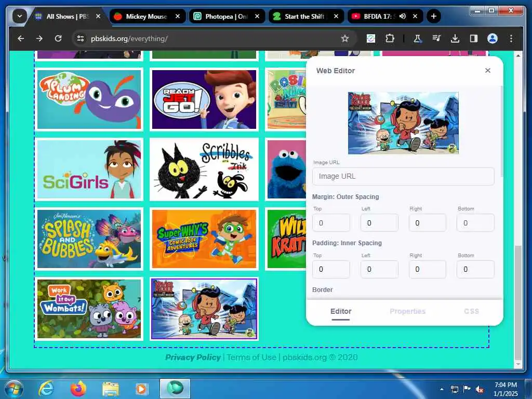
Task: Select the Padding Bottom value field
Action: [475, 270]
